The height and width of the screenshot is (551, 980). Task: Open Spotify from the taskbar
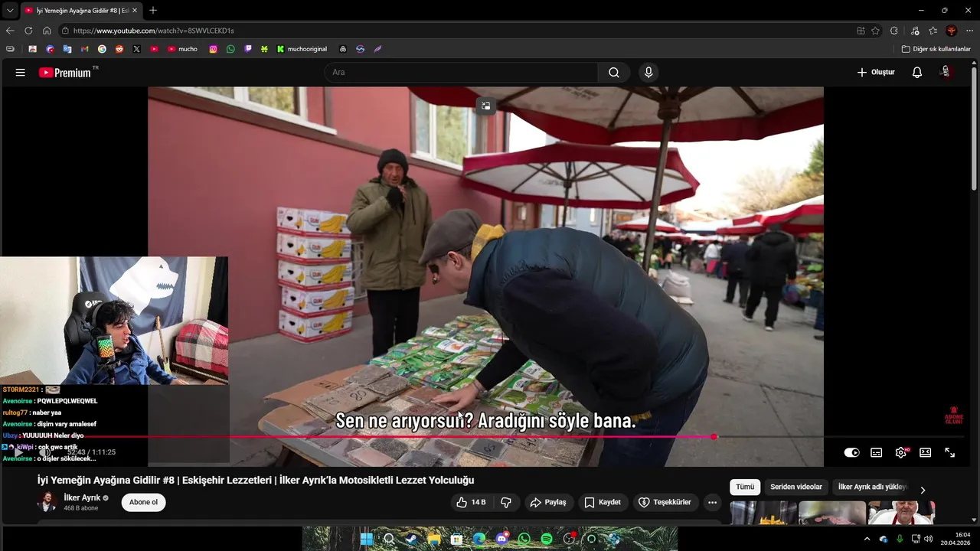click(x=546, y=539)
